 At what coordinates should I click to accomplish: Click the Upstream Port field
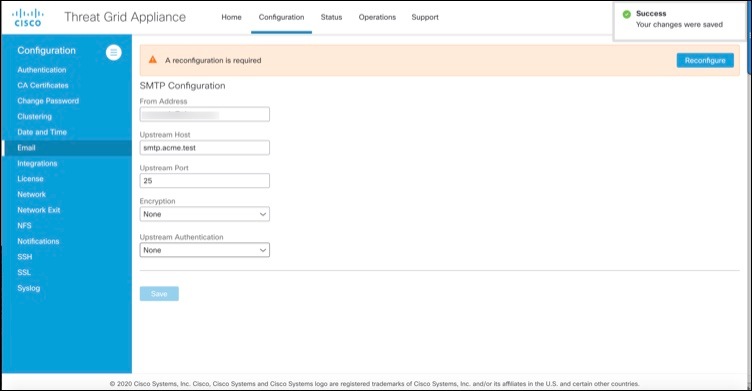click(x=205, y=181)
